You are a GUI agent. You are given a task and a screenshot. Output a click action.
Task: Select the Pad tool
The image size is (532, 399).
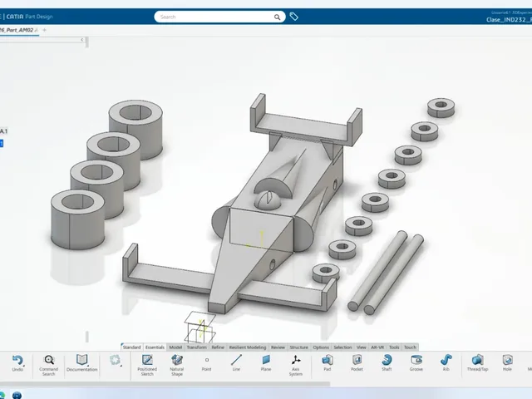(x=327, y=363)
